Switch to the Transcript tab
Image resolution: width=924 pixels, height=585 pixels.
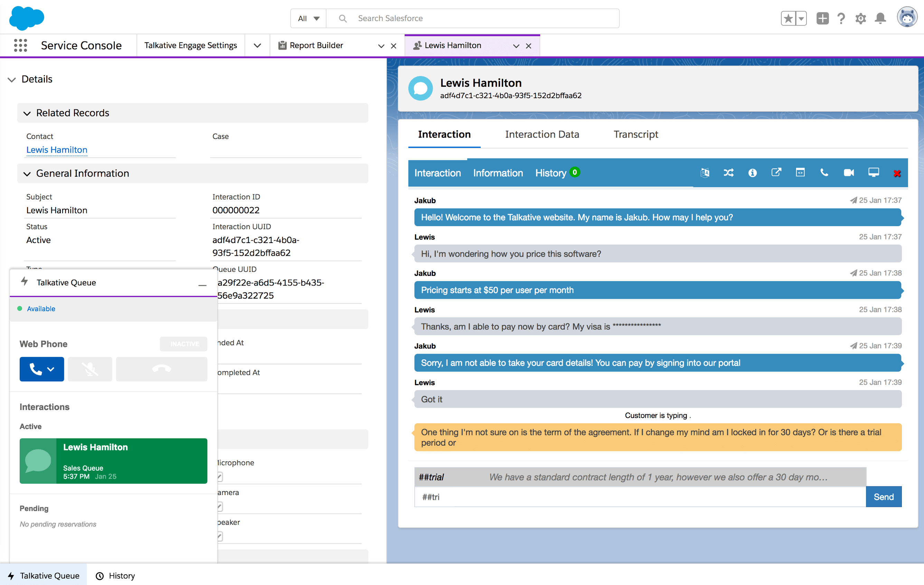(635, 134)
